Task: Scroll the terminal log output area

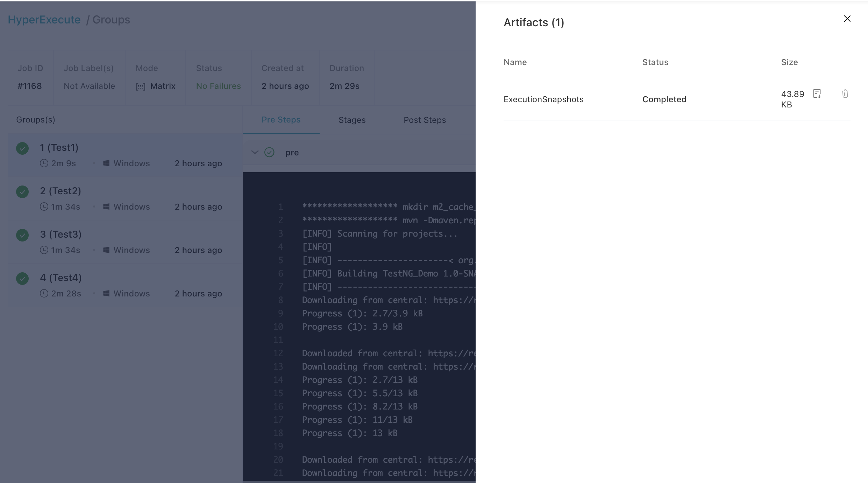Action: [359, 327]
